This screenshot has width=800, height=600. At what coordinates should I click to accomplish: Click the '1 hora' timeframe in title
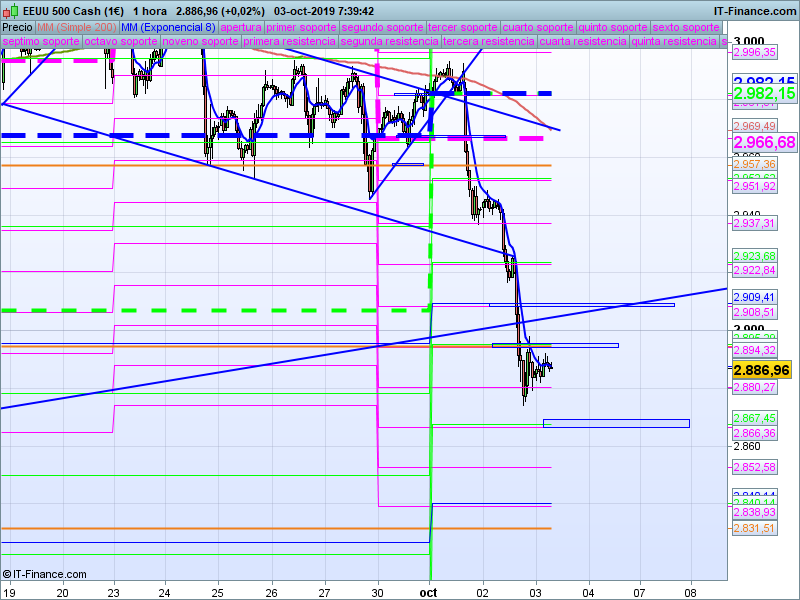click(150, 10)
